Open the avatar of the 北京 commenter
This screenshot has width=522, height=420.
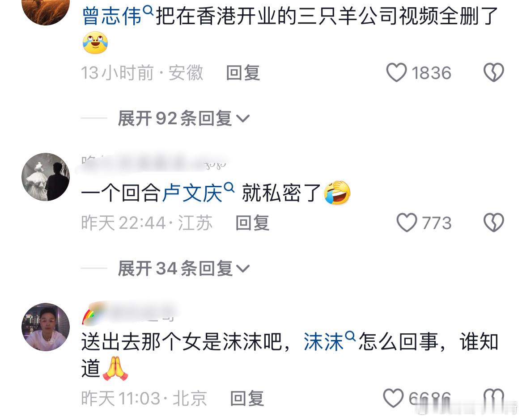click(x=46, y=327)
